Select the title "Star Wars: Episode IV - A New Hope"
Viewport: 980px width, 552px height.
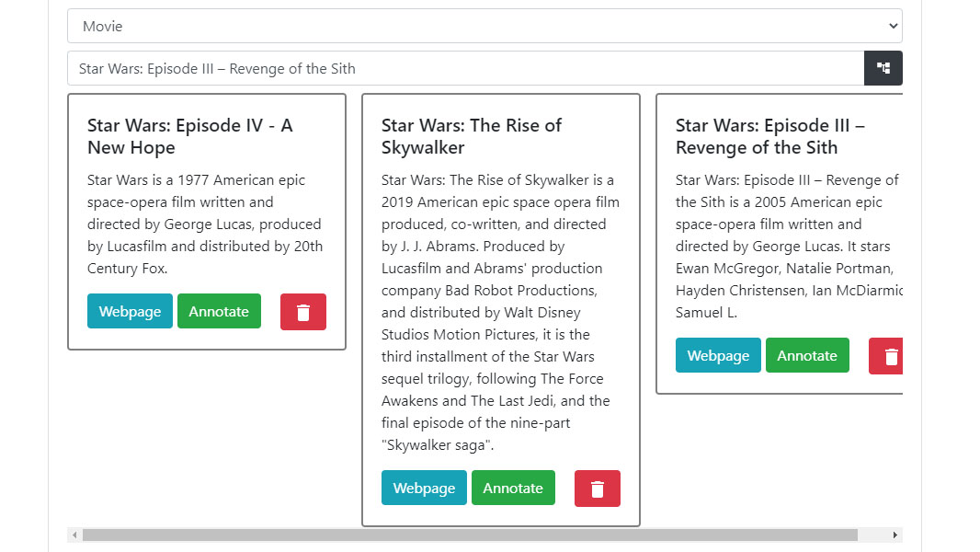tap(190, 136)
